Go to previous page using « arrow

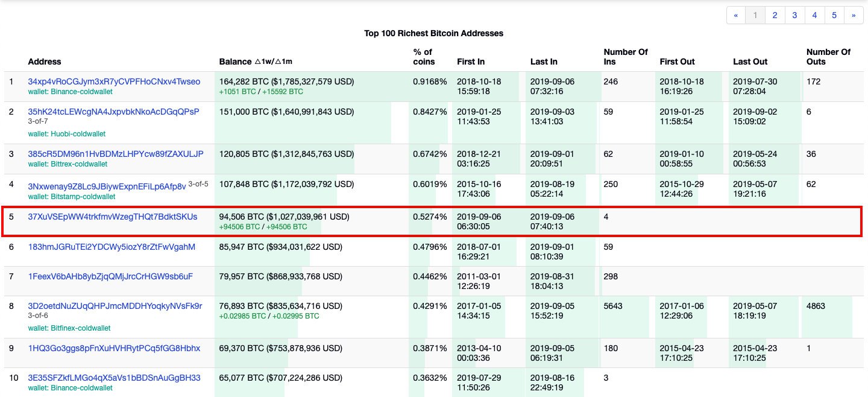point(735,16)
